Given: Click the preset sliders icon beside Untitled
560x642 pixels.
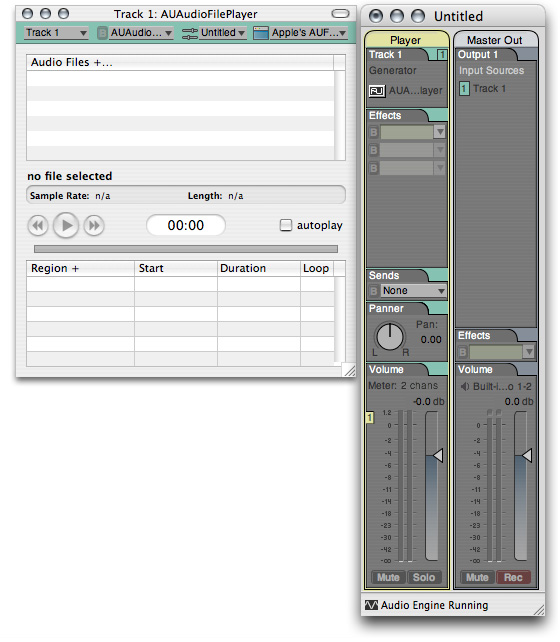Looking at the screenshot, I should pyautogui.click(x=190, y=33).
